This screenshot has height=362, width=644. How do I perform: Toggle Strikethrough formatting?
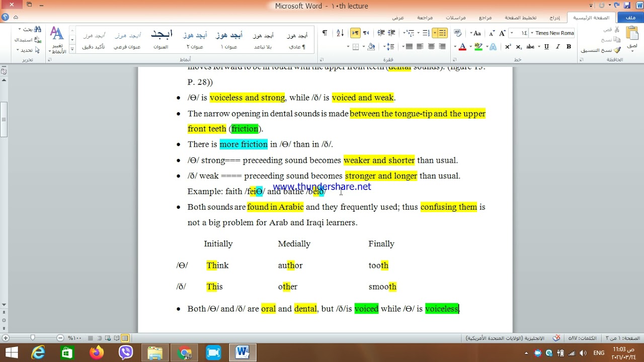tap(530, 47)
